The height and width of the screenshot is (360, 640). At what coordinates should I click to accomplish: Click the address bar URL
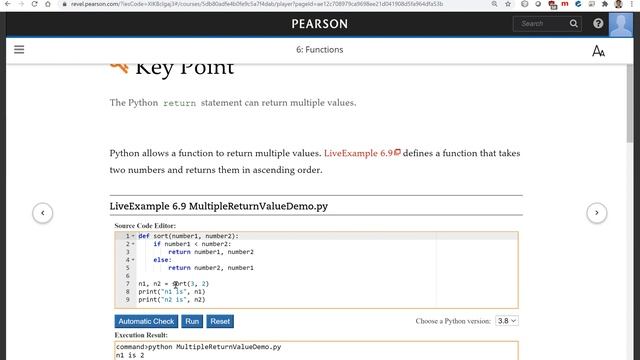[257, 4]
